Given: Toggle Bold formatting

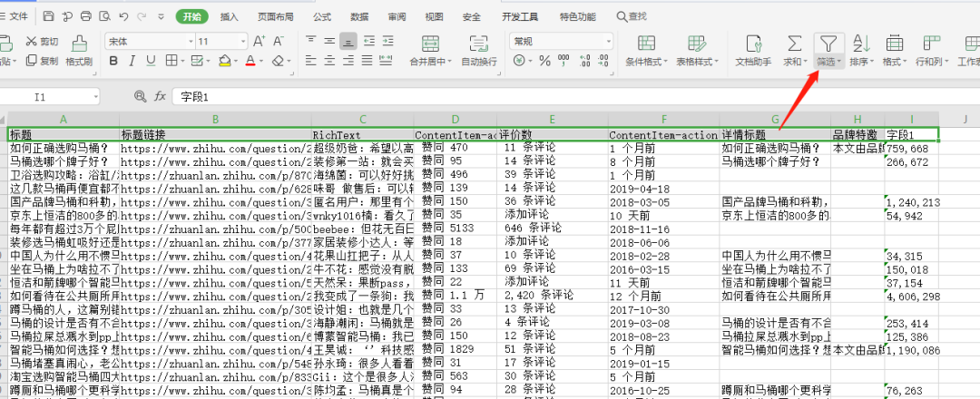Looking at the screenshot, I should (x=113, y=61).
